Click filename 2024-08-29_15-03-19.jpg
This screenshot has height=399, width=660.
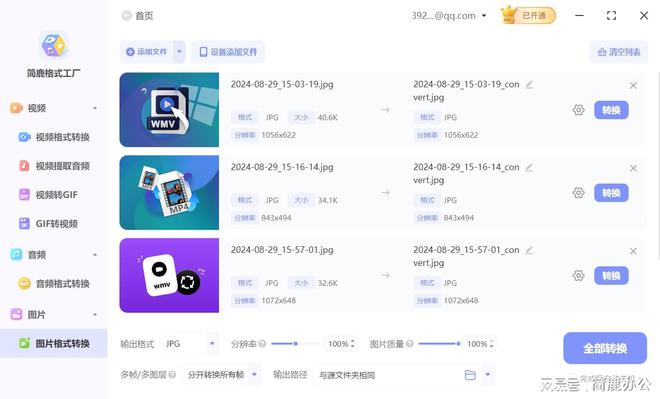pos(282,84)
